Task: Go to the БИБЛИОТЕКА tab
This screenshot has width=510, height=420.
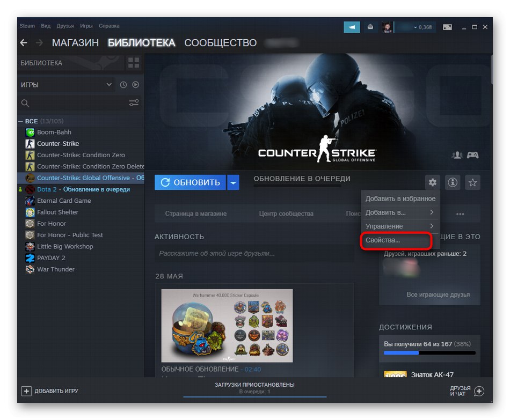Action: click(142, 42)
